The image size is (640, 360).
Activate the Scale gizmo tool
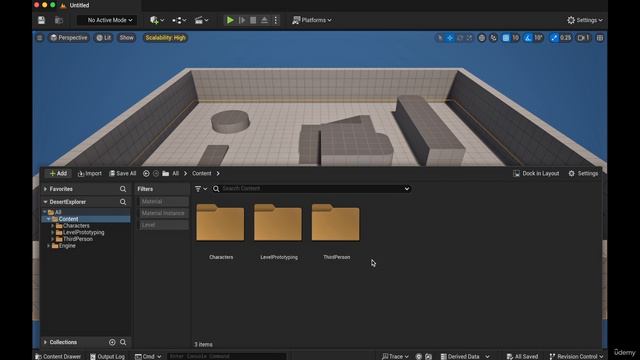[469, 38]
